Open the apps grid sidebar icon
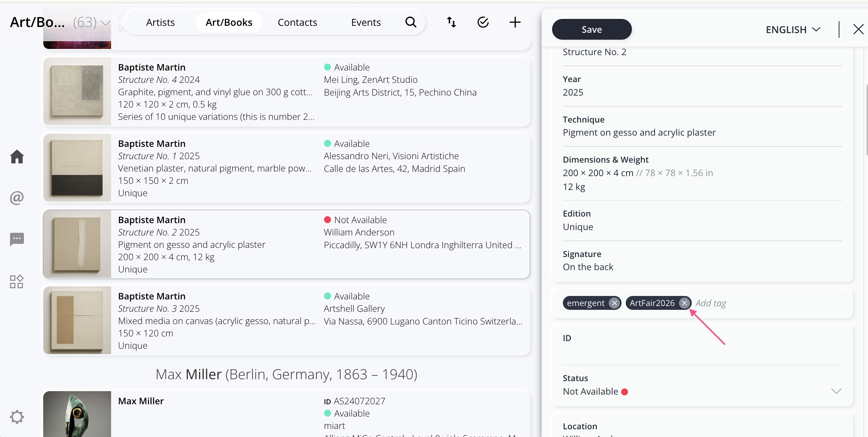 [17, 282]
